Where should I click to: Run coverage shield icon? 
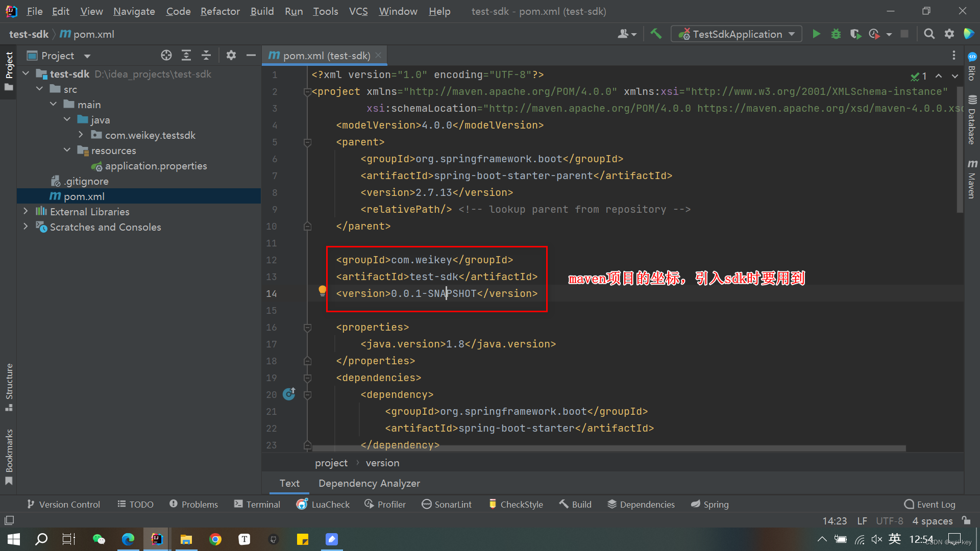click(x=855, y=34)
